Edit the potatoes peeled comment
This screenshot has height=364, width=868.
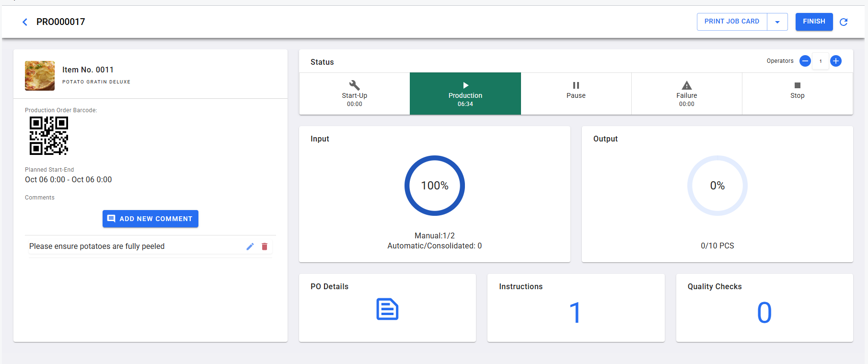(250, 247)
